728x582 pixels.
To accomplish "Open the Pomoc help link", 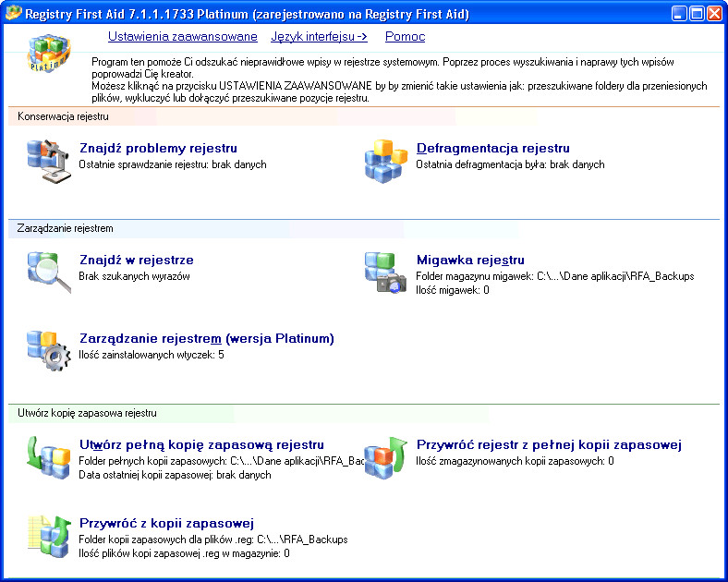I will (x=405, y=36).
